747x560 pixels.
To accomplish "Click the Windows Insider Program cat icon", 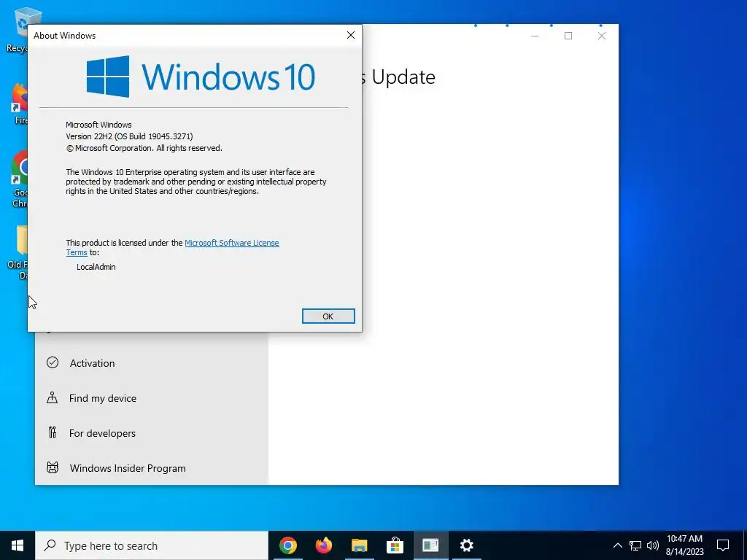I will coord(53,467).
